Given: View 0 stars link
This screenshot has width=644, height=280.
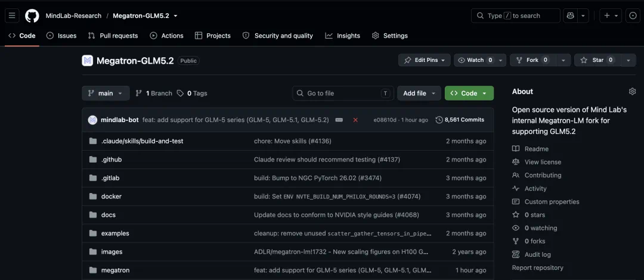Looking at the screenshot, I should tap(528, 214).
